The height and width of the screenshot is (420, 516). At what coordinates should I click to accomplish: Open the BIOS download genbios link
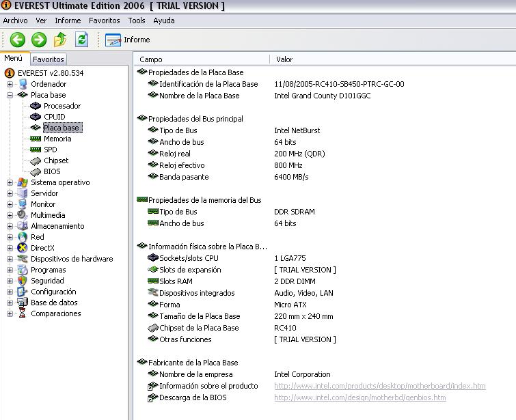(x=359, y=397)
